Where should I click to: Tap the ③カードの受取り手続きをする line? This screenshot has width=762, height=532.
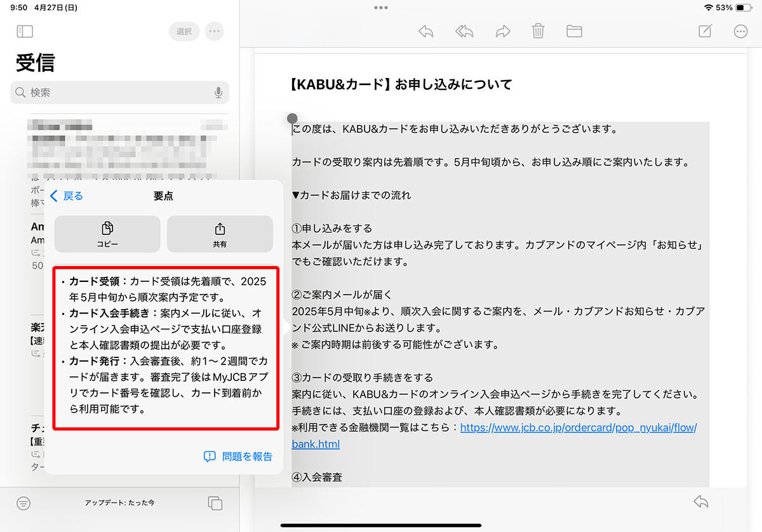(363, 377)
